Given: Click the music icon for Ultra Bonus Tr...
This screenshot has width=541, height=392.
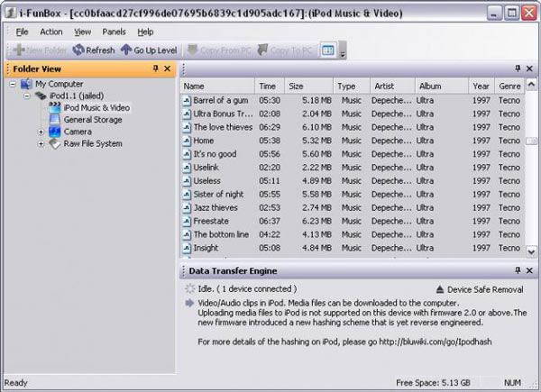Looking at the screenshot, I should click(x=187, y=114).
